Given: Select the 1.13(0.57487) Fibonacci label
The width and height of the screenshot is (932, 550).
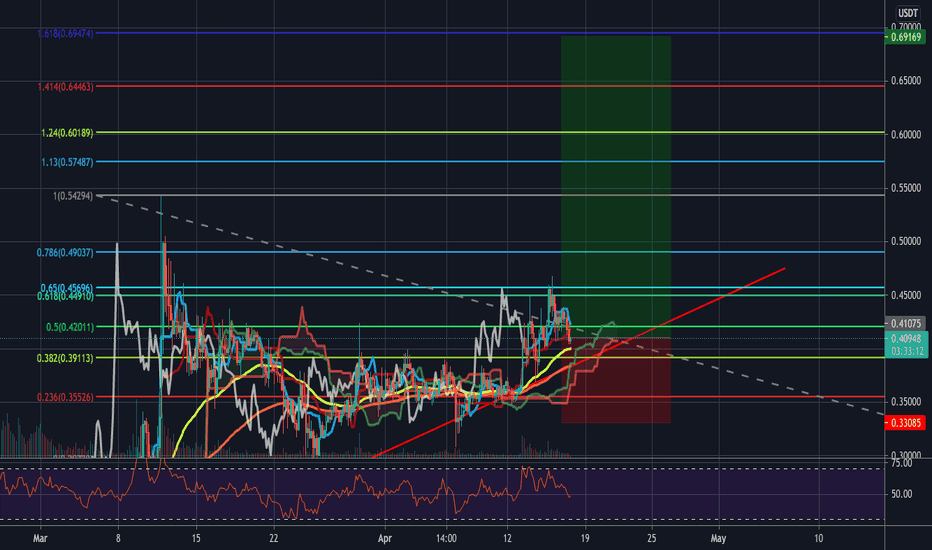Looking at the screenshot, I should coord(67,162).
